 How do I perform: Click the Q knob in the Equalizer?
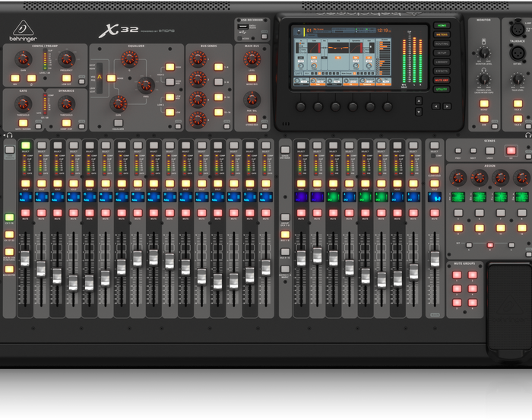129,59
